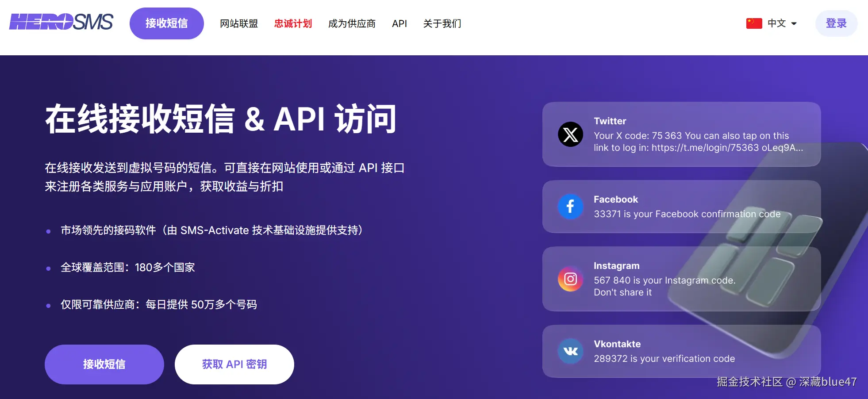The height and width of the screenshot is (399, 868).
Task: Go to the 忠诚计划 page
Action: point(293,23)
